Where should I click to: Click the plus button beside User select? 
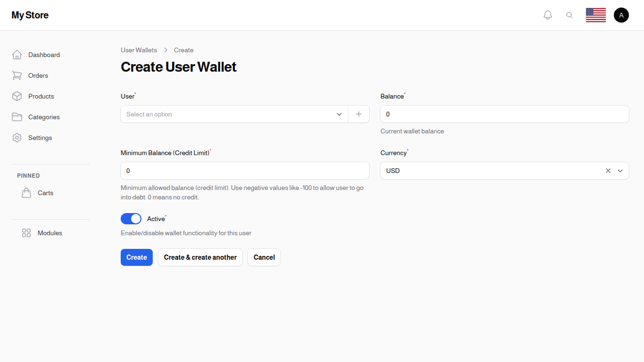click(359, 114)
